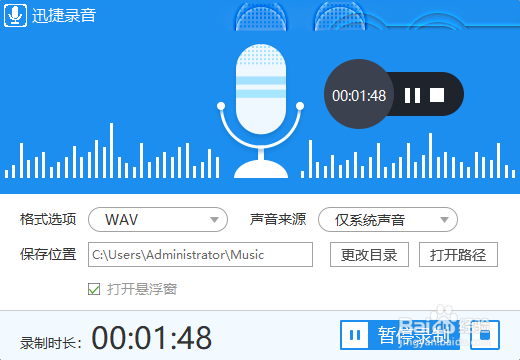Image resolution: width=520 pixels, height=360 pixels.
Task: Click the 迅捷录音 title text
Action: [x=64, y=15]
